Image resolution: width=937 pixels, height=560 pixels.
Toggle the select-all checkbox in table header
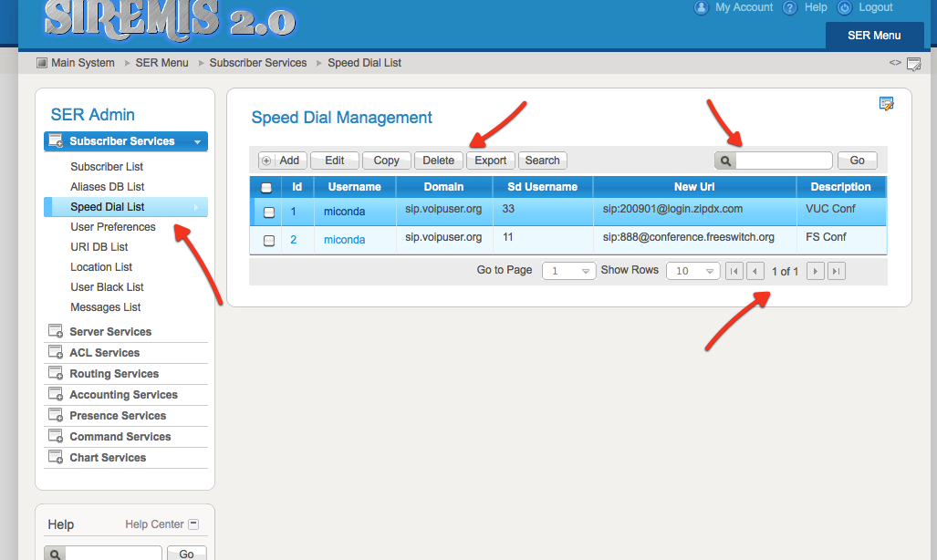point(266,188)
